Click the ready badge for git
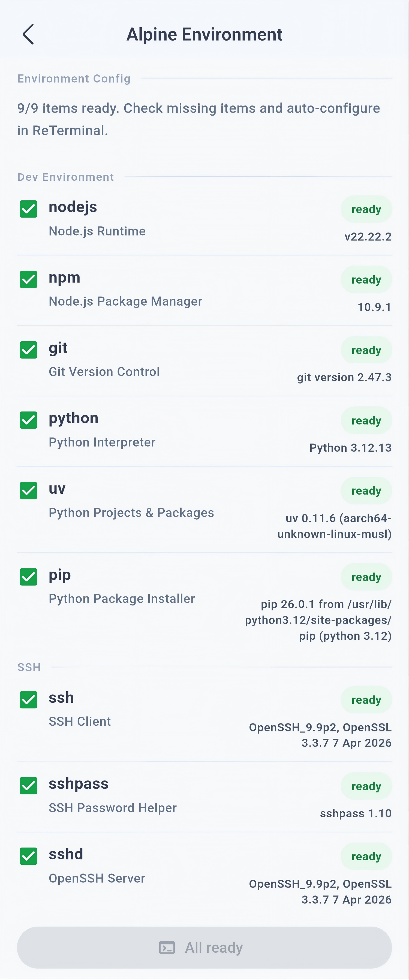Image resolution: width=409 pixels, height=980 pixels. click(x=366, y=350)
